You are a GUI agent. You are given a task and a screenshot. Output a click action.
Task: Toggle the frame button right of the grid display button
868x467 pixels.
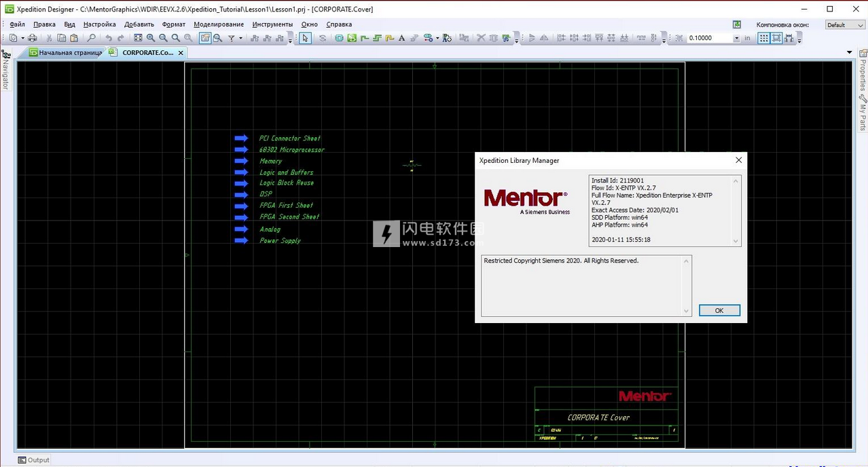click(x=776, y=38)
